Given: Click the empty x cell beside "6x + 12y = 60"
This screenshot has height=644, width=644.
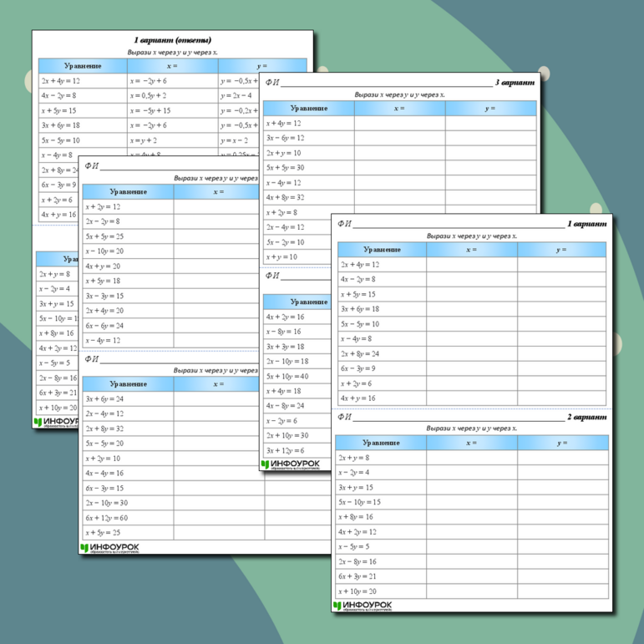Looking at the screenshot, I should point(219,518).
